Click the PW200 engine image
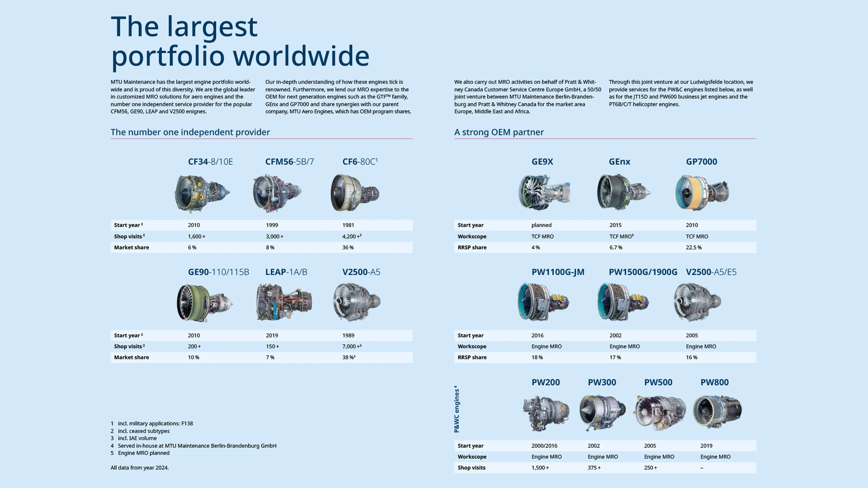 coord(545,413)
